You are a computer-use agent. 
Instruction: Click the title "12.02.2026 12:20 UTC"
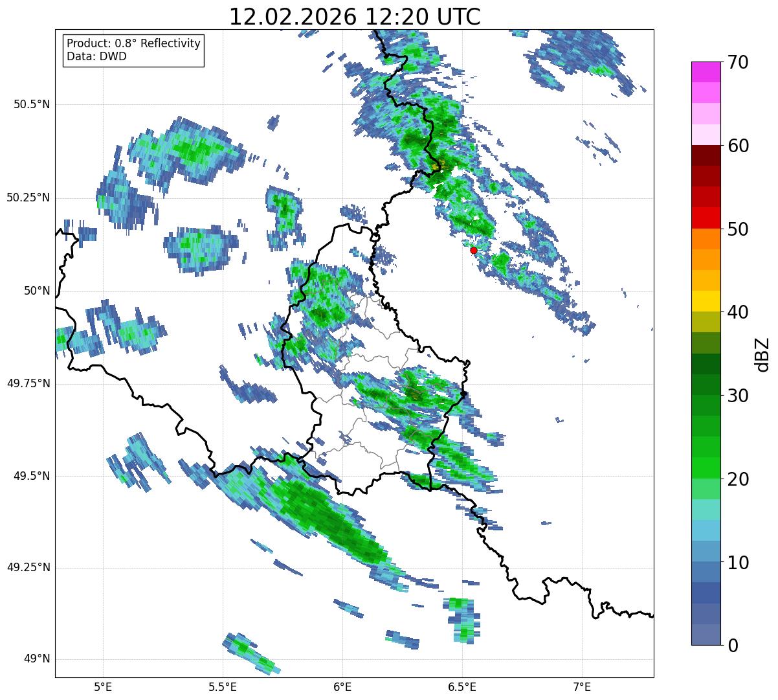point(355,17)
